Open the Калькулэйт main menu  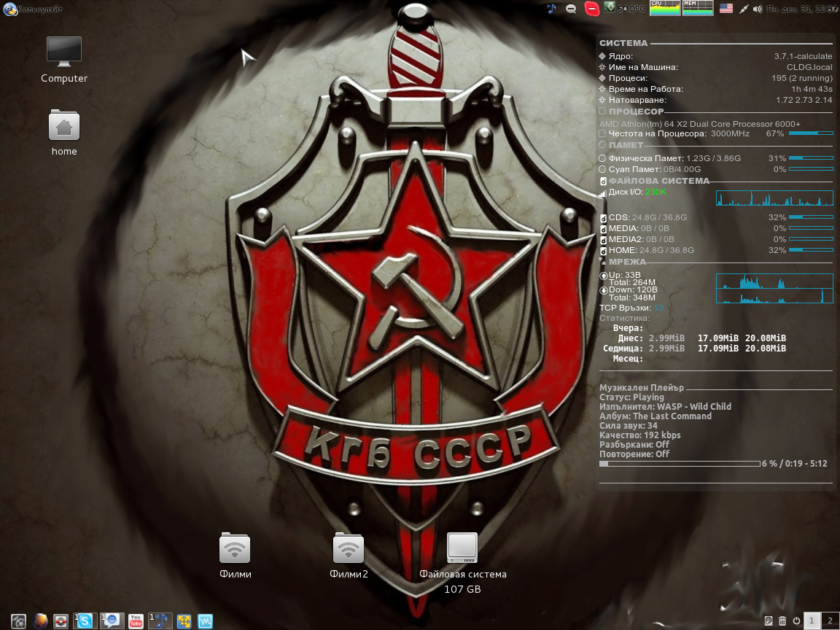point(34,9)
